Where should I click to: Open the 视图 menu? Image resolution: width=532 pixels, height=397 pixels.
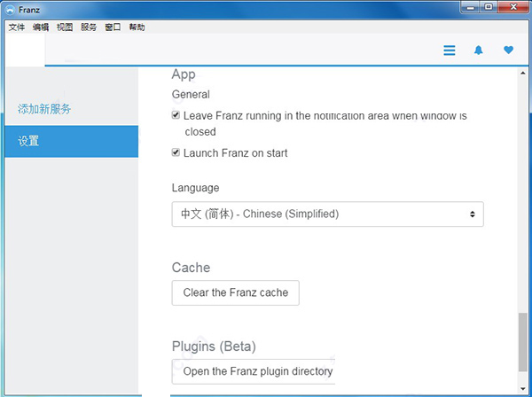[65, 27]
